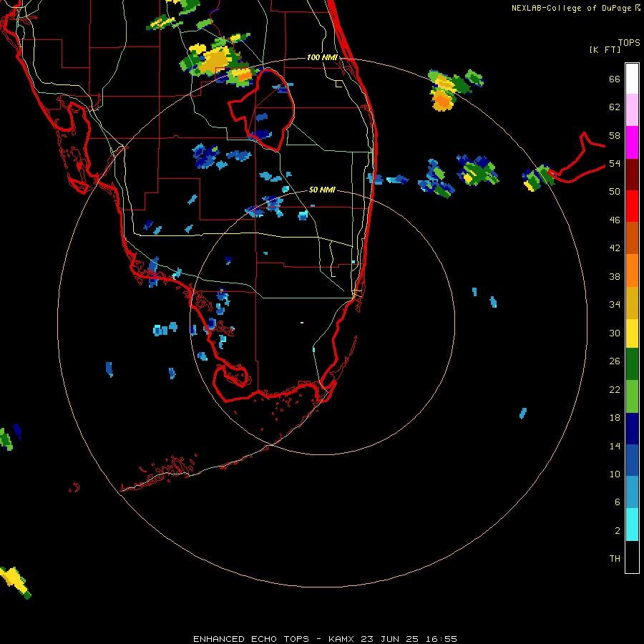Image resolution: width=644 pixels, height=644 pixels.
Task: Click the 54 legend value
Action: click(615, 163)
